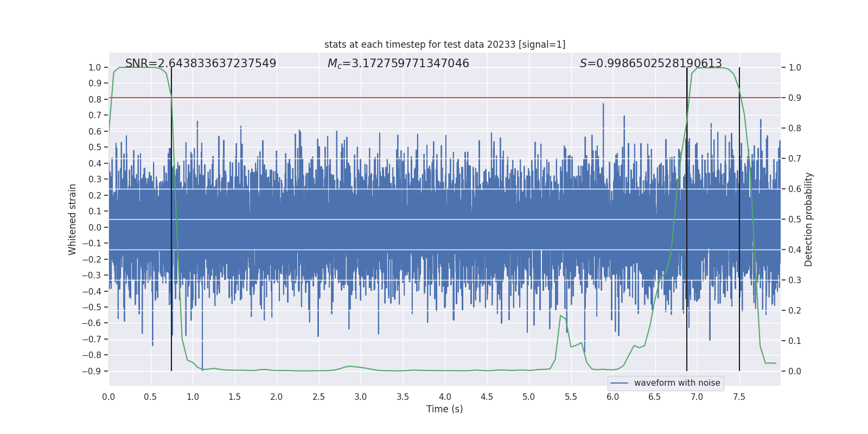The image size is (868, 434).
Task: Click the 4.0 tick label on the time axis
Action: pos(445,397)
